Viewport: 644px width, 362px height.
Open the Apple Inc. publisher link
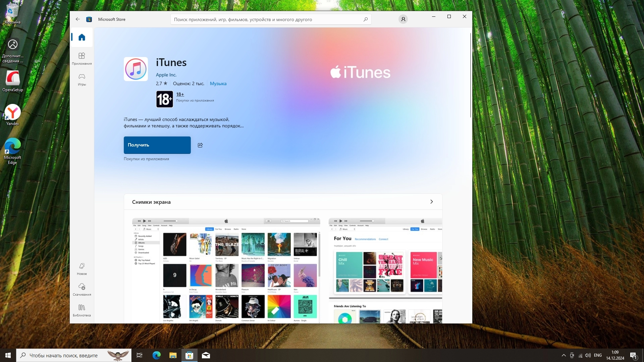pyautogui.click(x=166, y=75)
